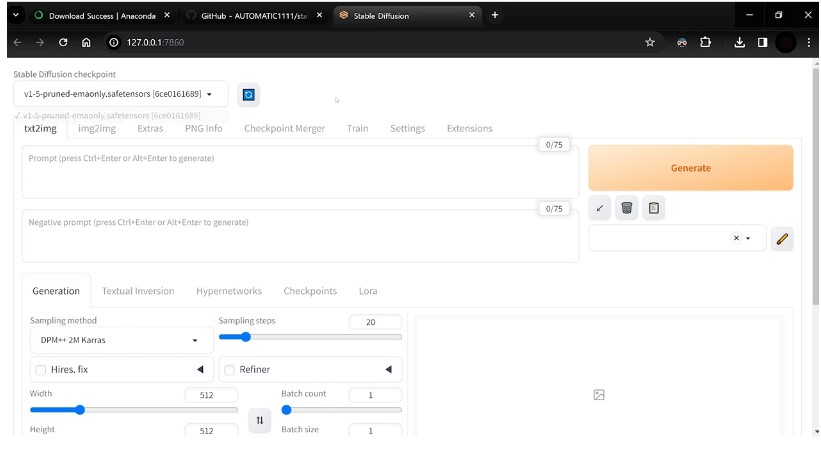
Task: Open a new browser tab
Action: 495,15
